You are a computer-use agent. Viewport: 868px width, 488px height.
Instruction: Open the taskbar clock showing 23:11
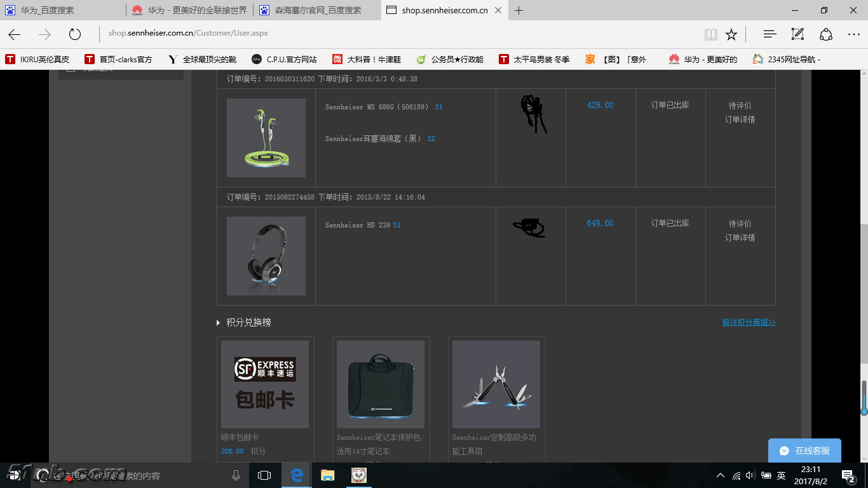click(x=811, y=475)
